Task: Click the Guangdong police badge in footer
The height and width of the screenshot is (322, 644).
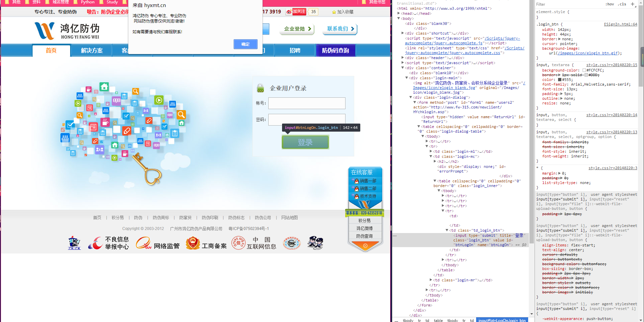Action: 74,243
